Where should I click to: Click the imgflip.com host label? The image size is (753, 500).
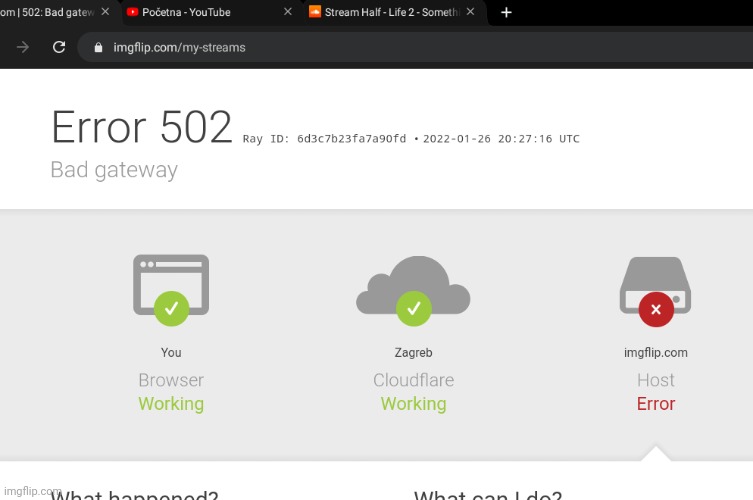point(656,353)
